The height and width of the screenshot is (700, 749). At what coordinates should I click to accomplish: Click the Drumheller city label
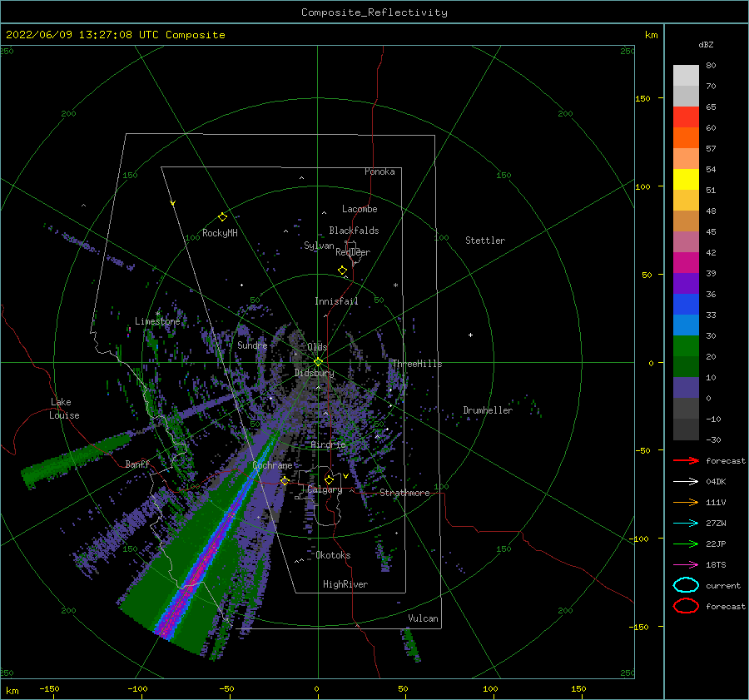[x=487, y=410]
